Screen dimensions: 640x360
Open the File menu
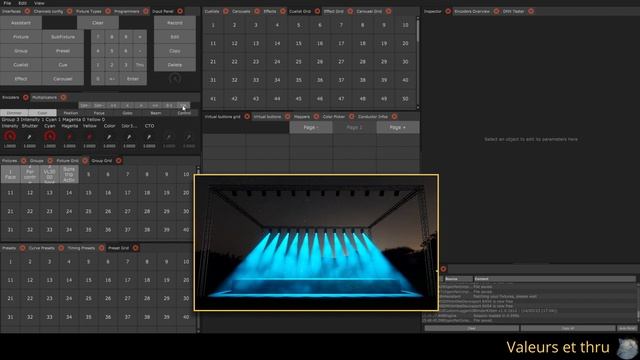[7, 3]
